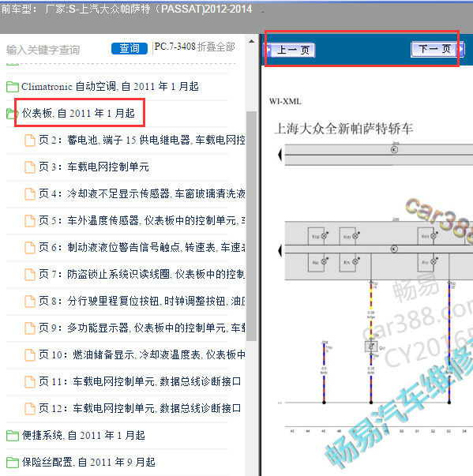Image resolution: width=473 pixels, height=476 pixels.
Task: Click the PC.7-3408 text
Action: (175, 47)
